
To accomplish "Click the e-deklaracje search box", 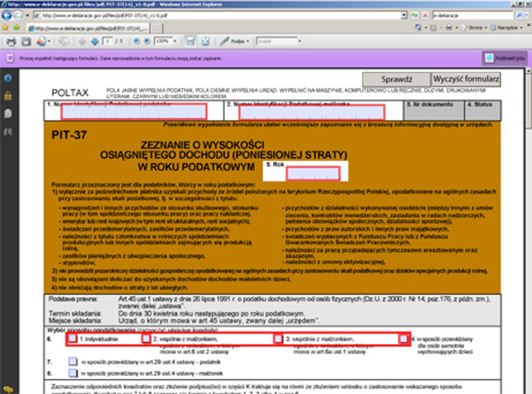I will pyautogui.click(x=473, y=15).
